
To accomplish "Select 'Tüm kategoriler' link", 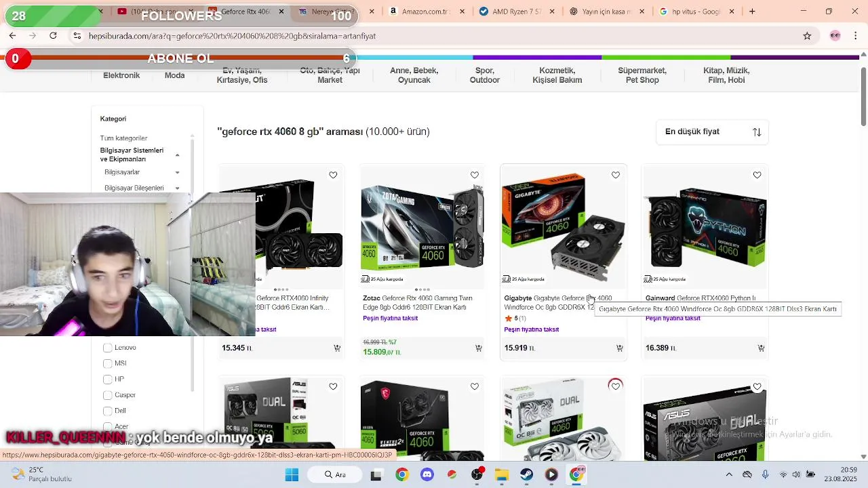I will tap(123, 138).
